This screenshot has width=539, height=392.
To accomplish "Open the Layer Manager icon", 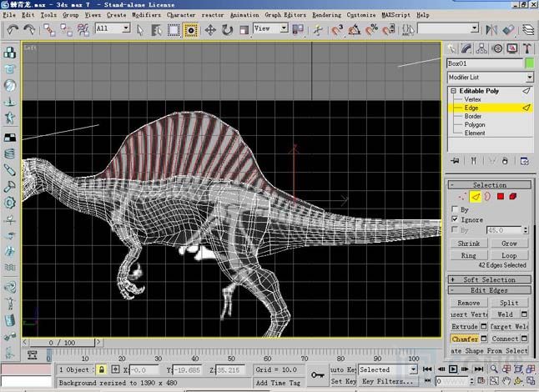I will (x=529, y=30).
